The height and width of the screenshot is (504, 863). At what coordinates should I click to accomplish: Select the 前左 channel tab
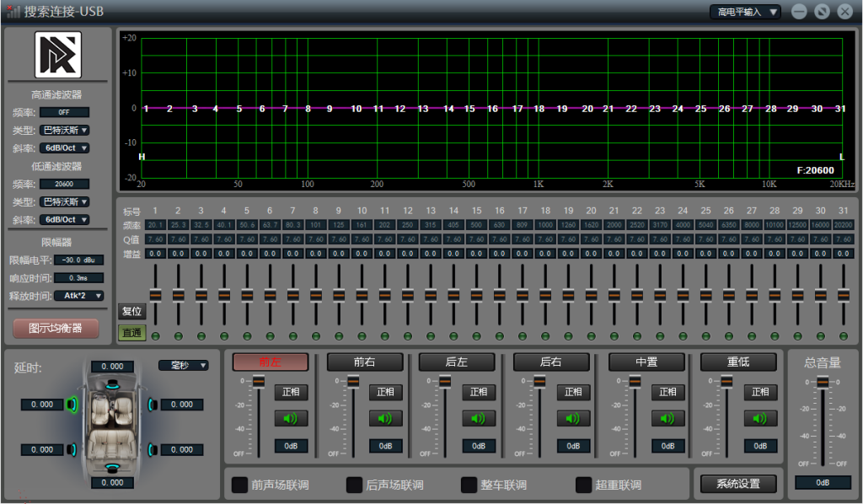tap(271, 362)
